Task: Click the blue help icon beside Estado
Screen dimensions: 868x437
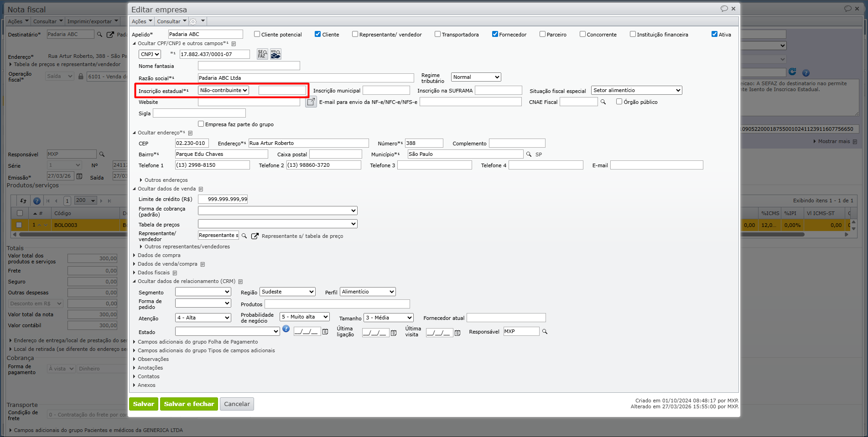Action: [286, 329]
